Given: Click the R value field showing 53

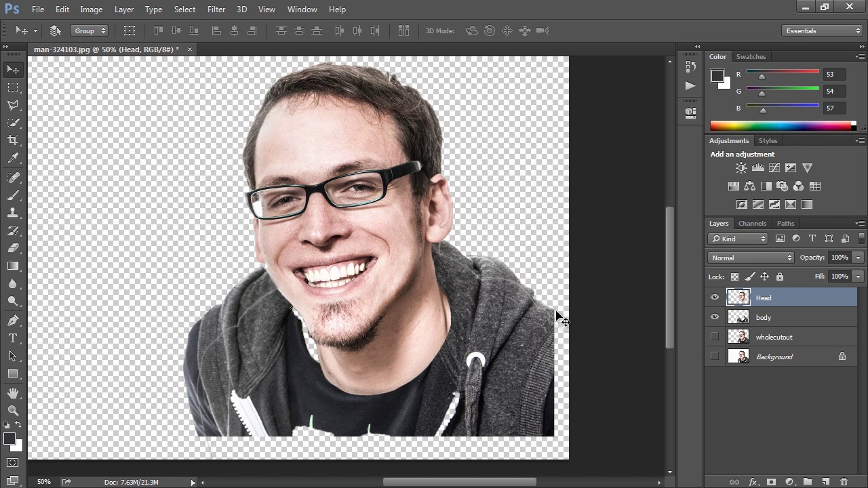Looking at the screenshot, I should tap(833, 74).
